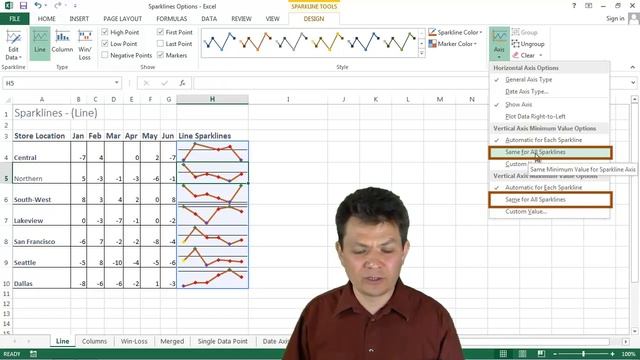Click the formula bar Cancel X icon
Image resolution: width=640 pixels, height=360 pixels.
[x=146, y=83]
